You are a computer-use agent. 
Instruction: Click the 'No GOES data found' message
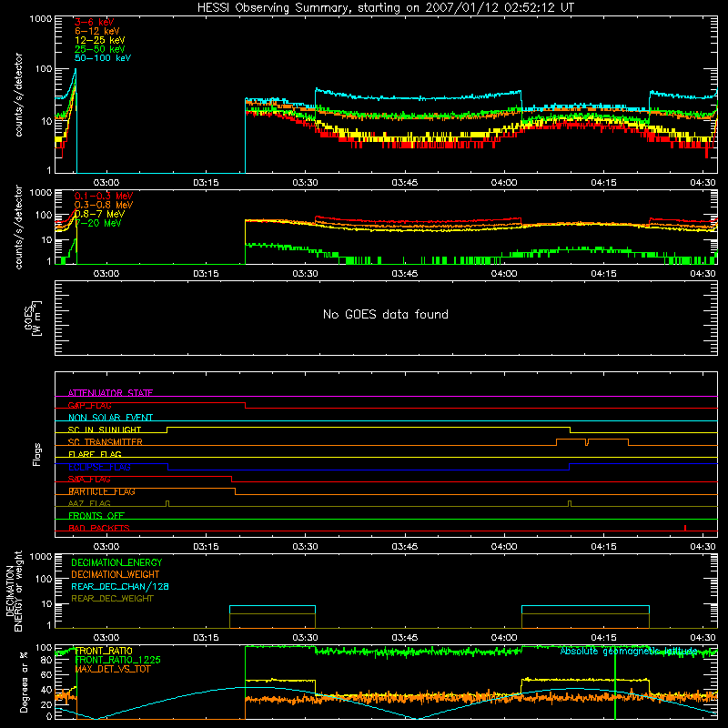(x=385, y=314)
